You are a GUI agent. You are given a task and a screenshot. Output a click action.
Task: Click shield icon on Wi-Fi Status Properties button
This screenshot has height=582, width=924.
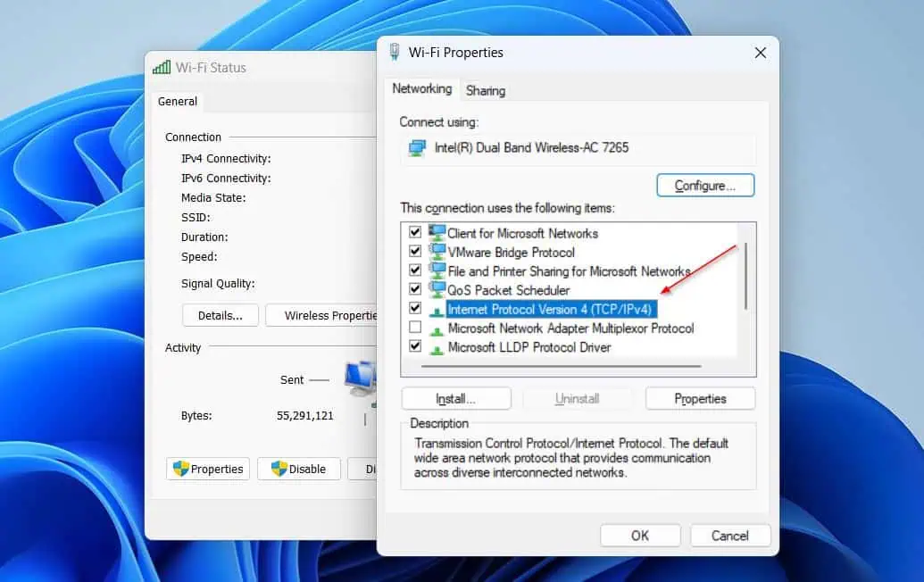180,469
